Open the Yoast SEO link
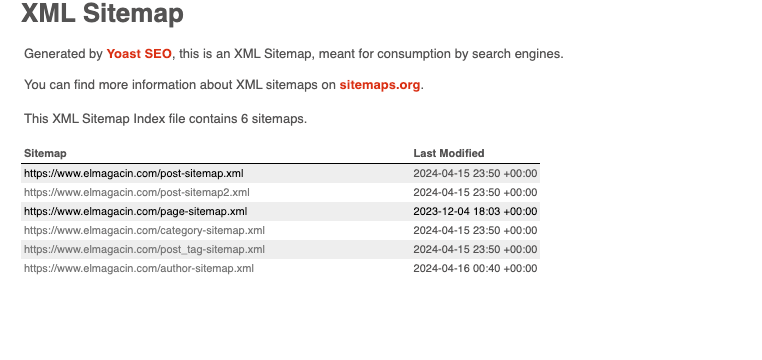 click(139, 54)
